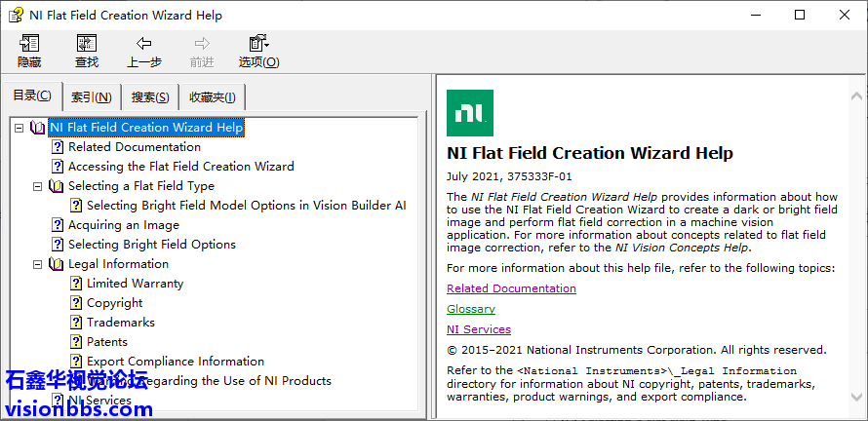868x421 pixels.
Task: Click the topic icon beside Limited Warranty
Action: pos(76,284)
